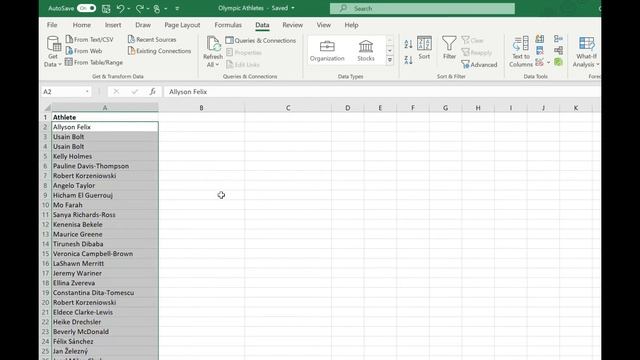Open What-If Analysis dropdown
This screenshot has width=640, height=360.
tap(587, 52)
